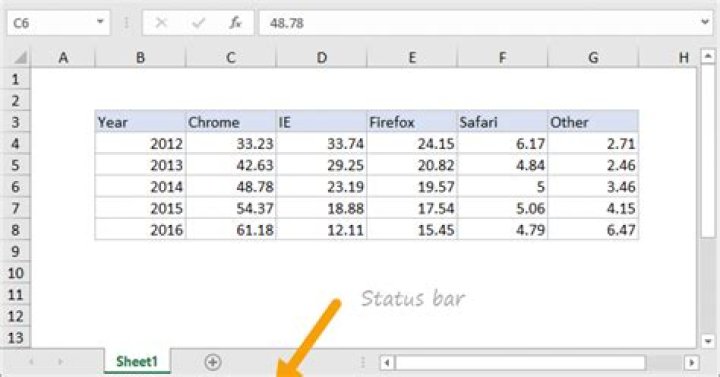Click the horizontal scrollbar left arrow

[387, 363]
